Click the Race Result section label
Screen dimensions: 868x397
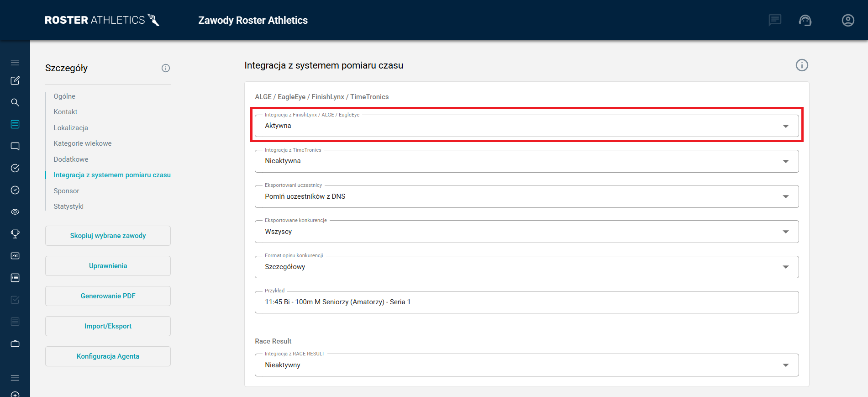(x=273, y=341)
